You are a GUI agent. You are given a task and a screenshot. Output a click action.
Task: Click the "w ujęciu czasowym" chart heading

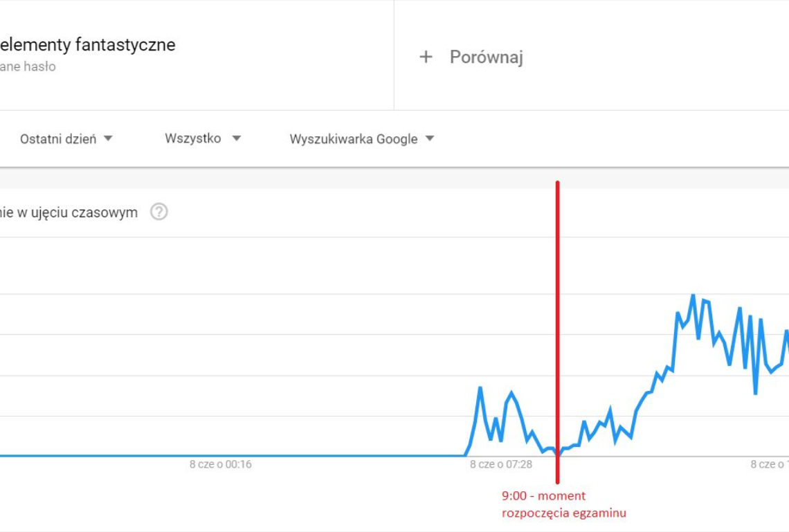point(75,212)
